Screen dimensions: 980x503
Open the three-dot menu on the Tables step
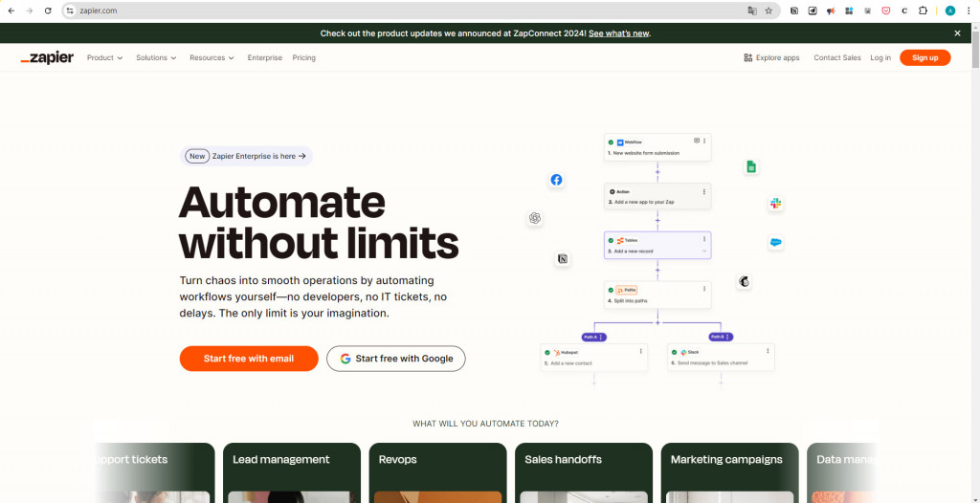pos(704,239)
